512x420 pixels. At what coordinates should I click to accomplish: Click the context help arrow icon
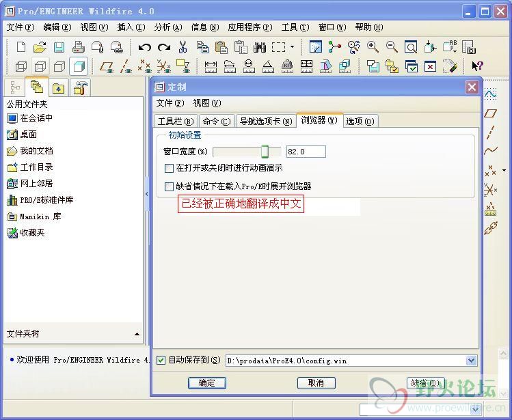477,66
